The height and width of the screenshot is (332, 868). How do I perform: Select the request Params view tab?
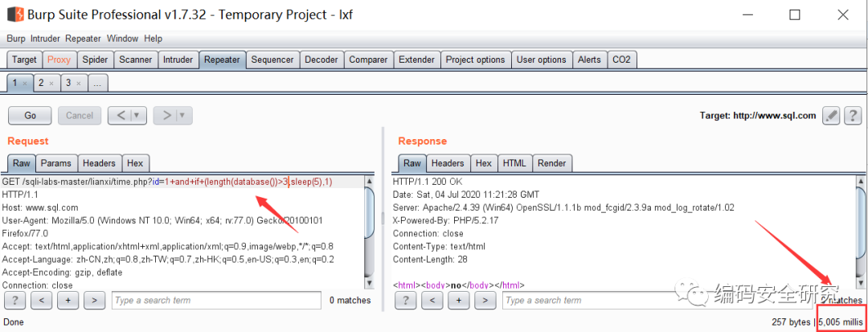tap(56, 163)
